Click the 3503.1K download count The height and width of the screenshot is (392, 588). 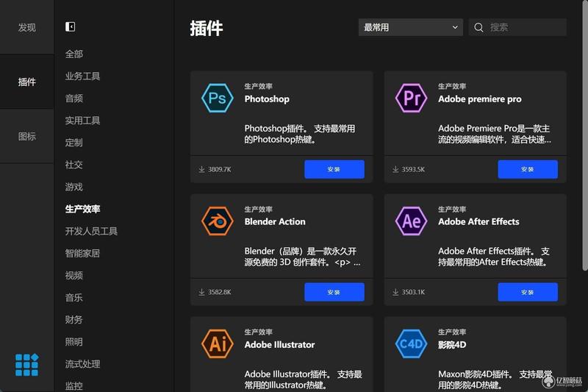[x=413, y=292]
